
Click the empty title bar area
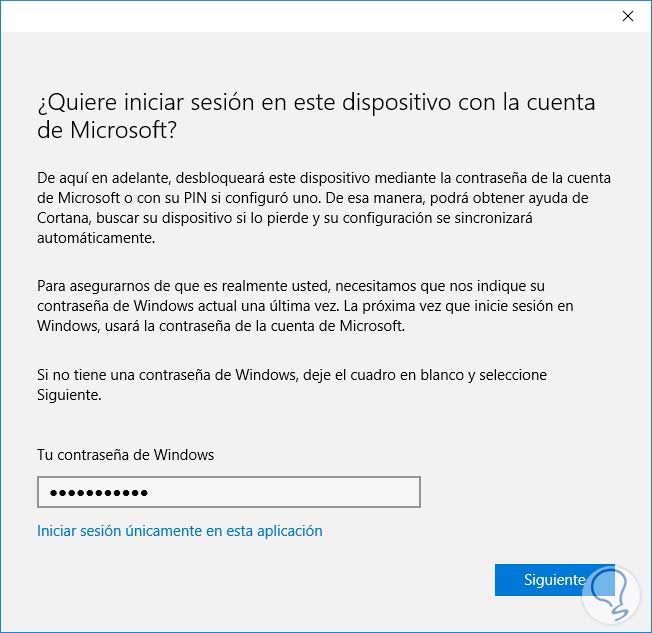300,16
